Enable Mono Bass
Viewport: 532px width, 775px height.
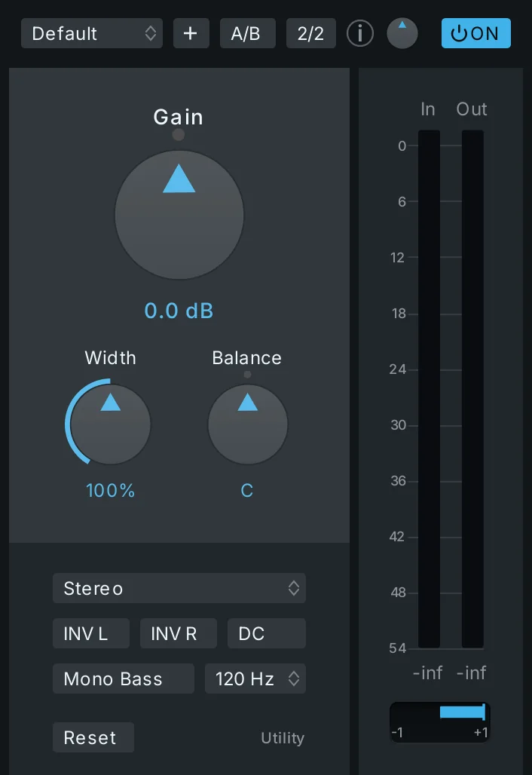click(124, 679)
